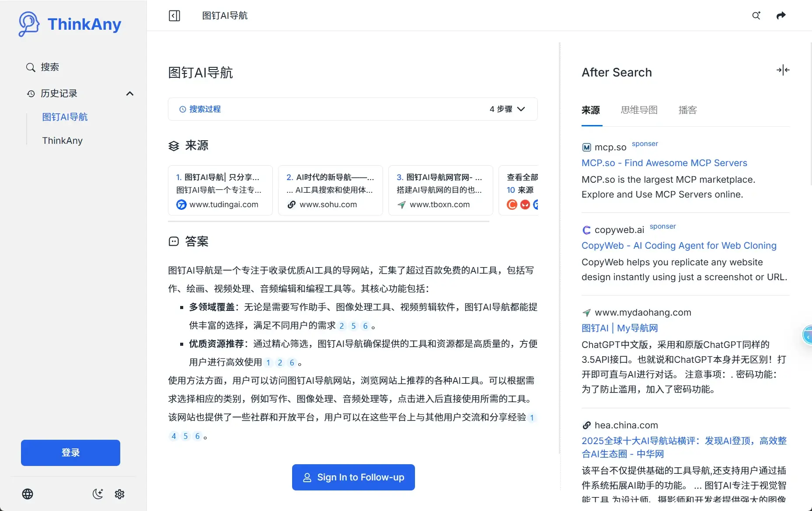Open the www.tudingai.com source card
The width and height of the screenshot is (812, 511).
pyautogui.click(x=220, y=190)
